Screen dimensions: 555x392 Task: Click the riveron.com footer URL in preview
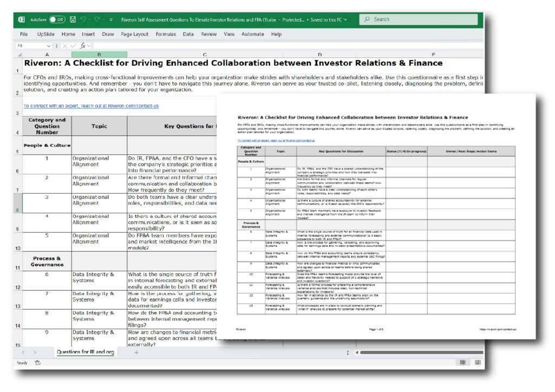498,329
